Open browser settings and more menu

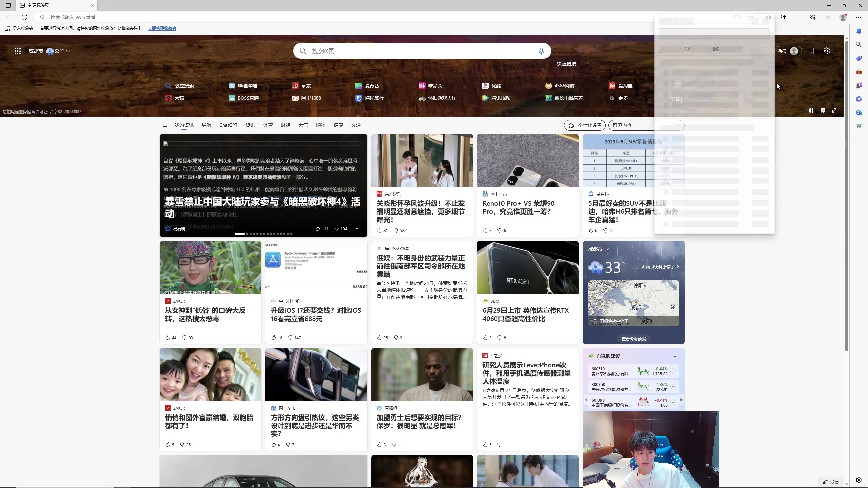click(858, 17)
